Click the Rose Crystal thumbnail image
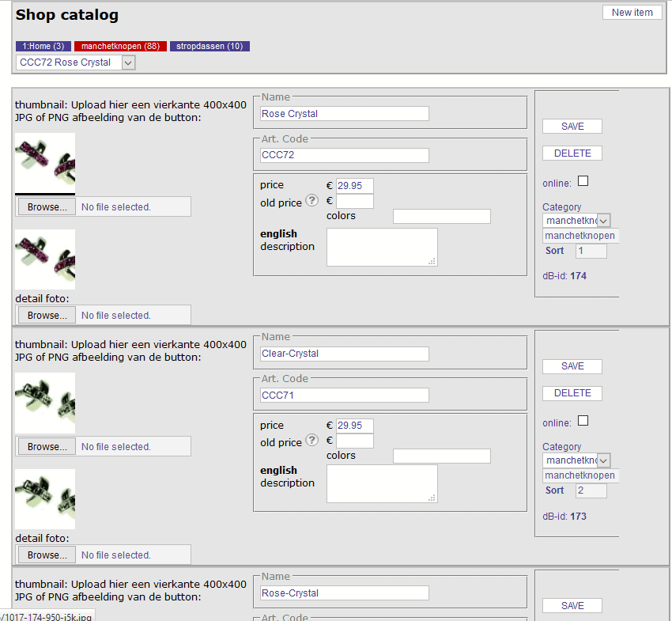The width and height of the screenshot is (672, 621). [x=45, y=164]
